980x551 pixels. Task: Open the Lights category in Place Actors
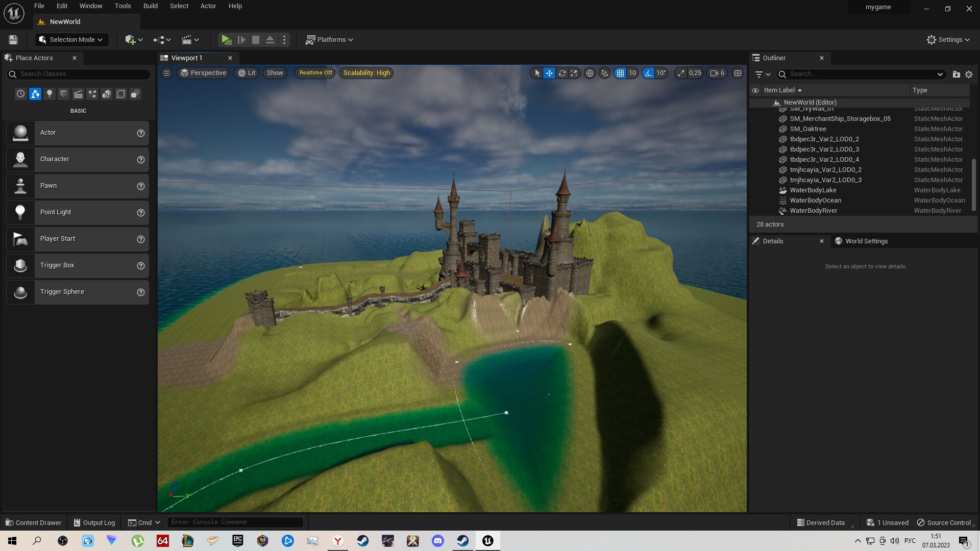click(50, 94)
